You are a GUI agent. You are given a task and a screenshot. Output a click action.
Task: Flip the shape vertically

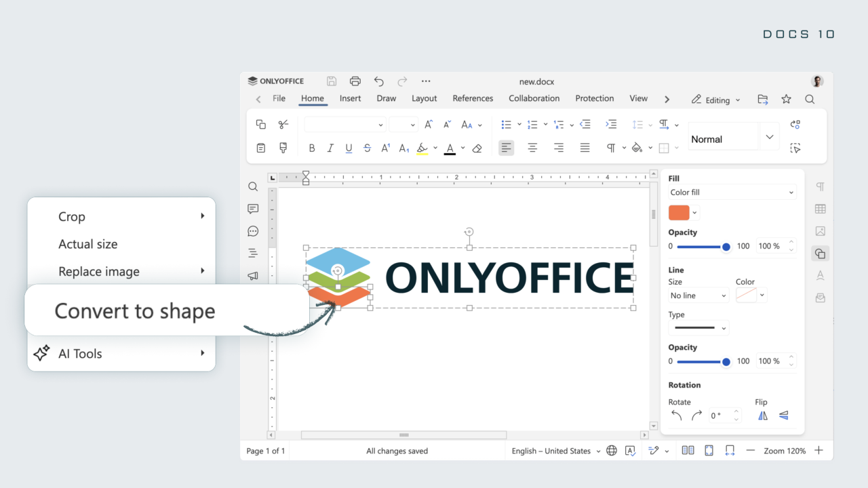(784, 415)
